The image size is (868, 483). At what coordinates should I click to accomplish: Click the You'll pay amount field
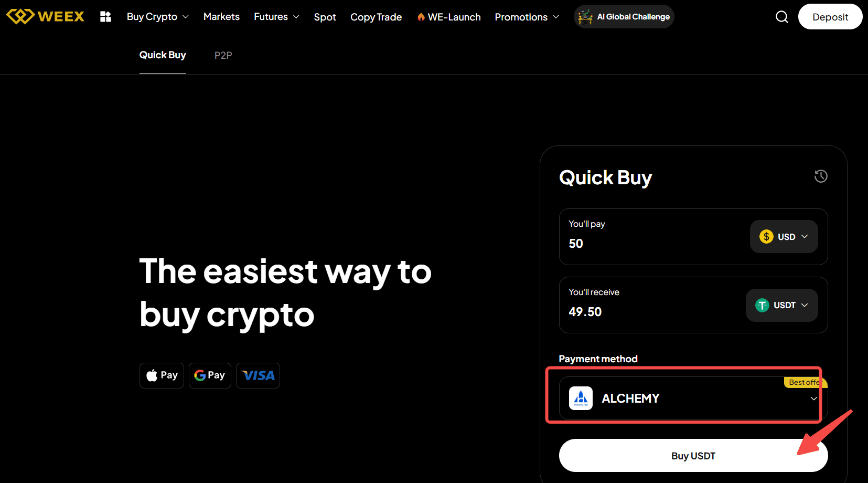click(x=656, y=244)
